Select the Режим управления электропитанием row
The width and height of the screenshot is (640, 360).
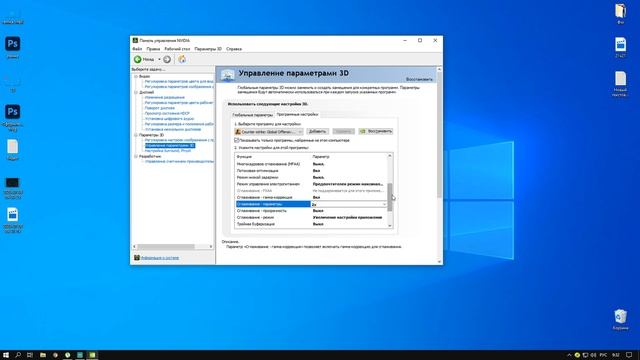311,184
